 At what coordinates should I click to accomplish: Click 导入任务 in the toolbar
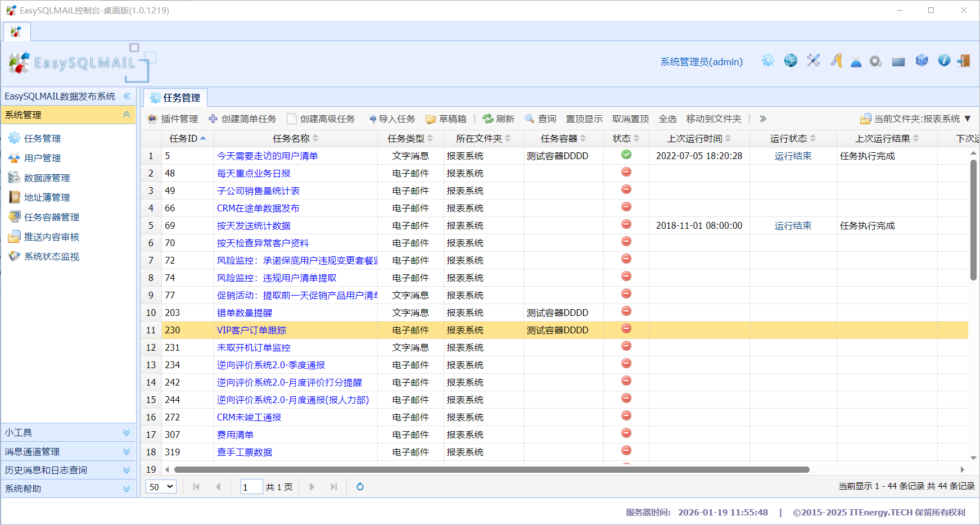pos(392,119)
